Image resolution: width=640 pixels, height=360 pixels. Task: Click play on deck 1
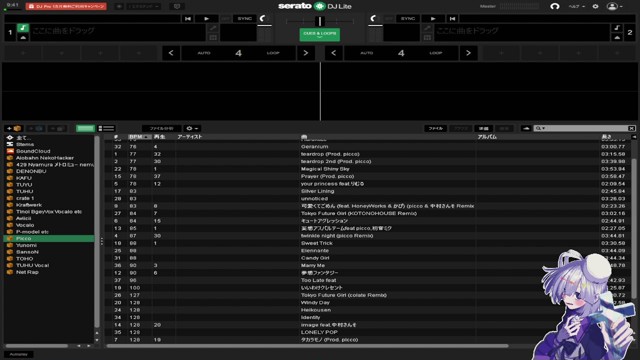point(207,18)
